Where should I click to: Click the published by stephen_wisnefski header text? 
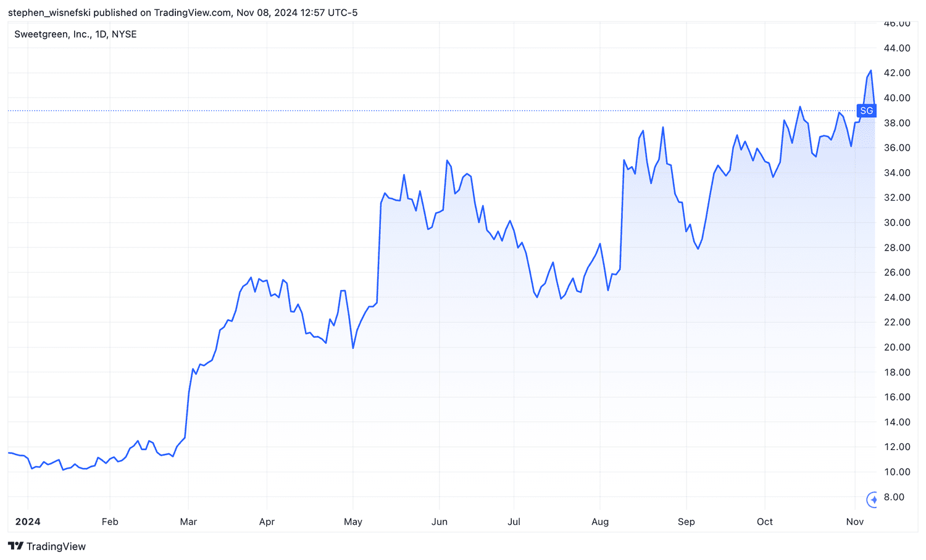(183, 12)
